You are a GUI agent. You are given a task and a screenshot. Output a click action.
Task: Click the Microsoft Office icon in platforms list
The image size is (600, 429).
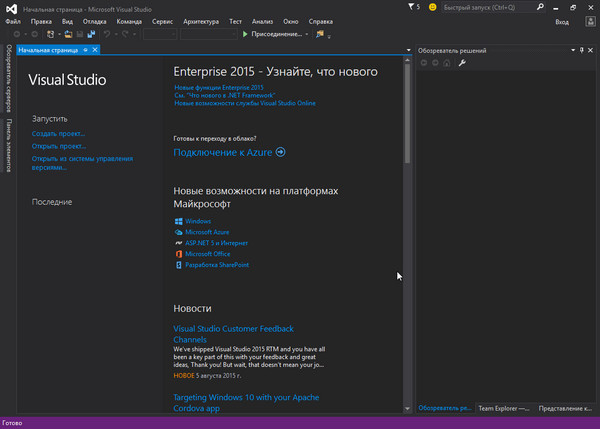178,254
